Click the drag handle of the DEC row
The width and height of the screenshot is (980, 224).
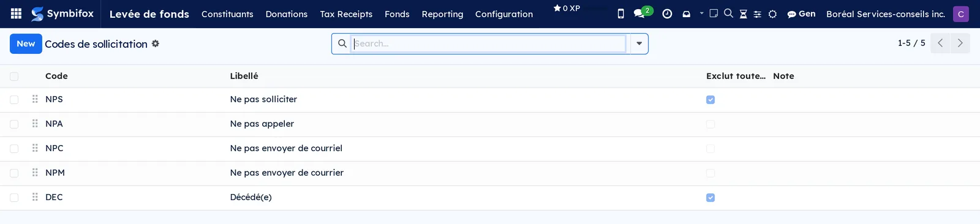(35, 197)
